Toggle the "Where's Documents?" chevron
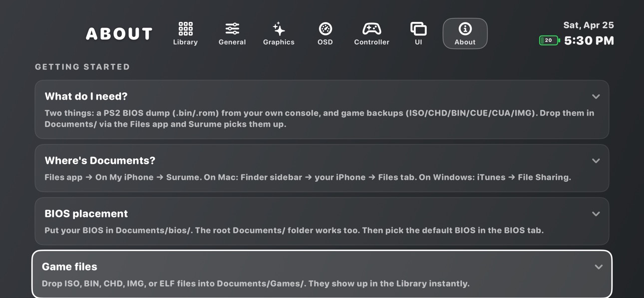The width and height of the screenshot is (644, 298). pos(596,161)
